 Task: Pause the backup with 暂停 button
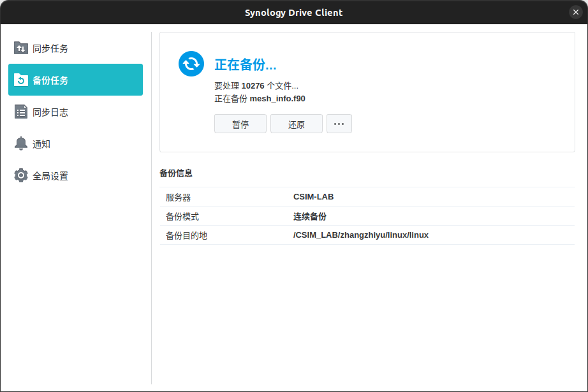[240, 124]
